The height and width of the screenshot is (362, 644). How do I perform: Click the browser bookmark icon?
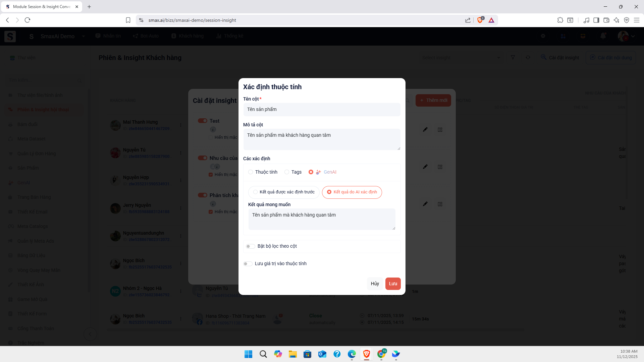click(x=128, y=20)
